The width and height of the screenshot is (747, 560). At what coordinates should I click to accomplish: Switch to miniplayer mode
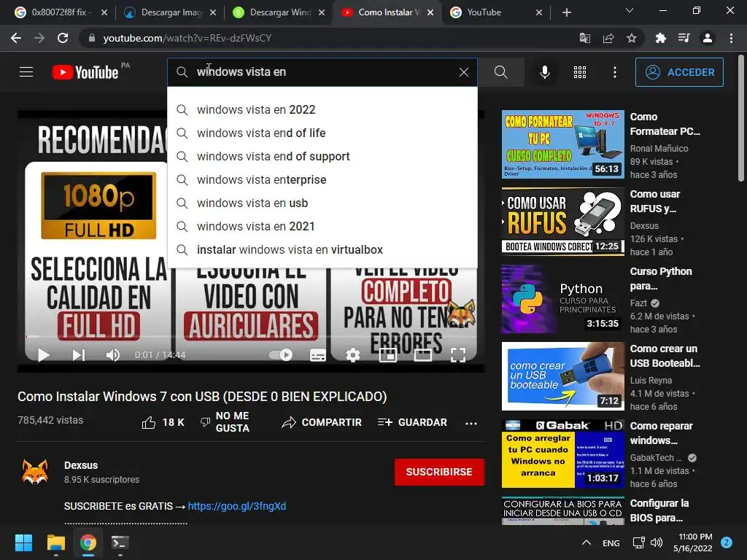(x=388, y=355)
